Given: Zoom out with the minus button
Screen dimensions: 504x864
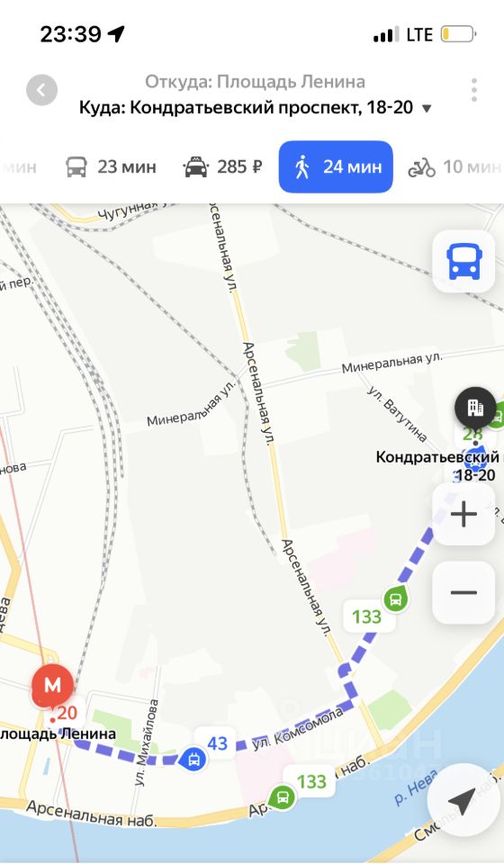Looking at the screenshot, I should click(463, 593).
